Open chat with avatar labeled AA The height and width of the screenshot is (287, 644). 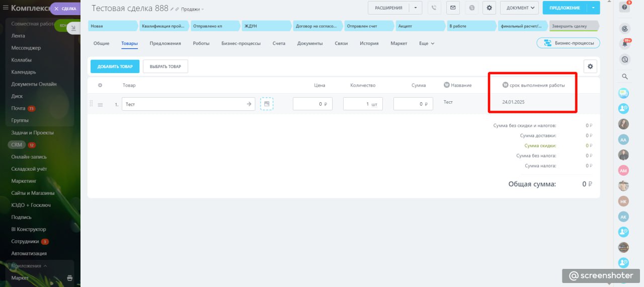point(624,139)
